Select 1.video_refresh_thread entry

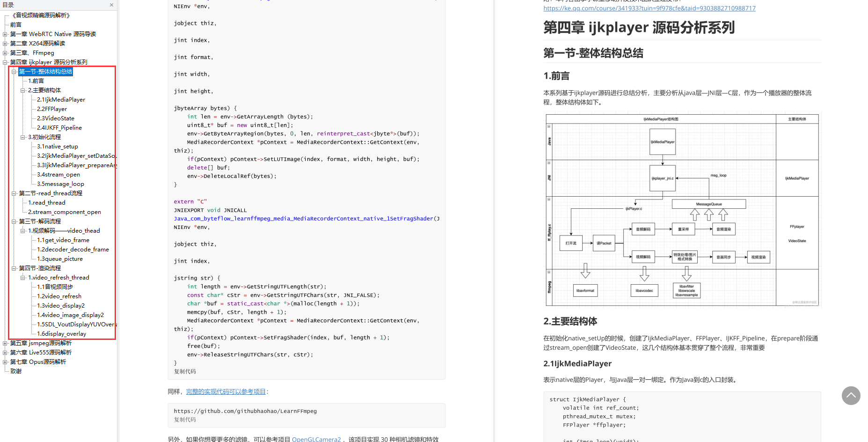pyautogui.click(x=58, y=278)
